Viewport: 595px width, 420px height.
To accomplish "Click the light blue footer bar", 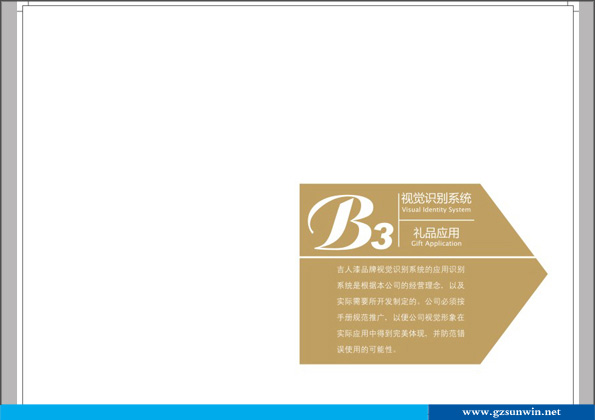I will [x=214, y=412].
